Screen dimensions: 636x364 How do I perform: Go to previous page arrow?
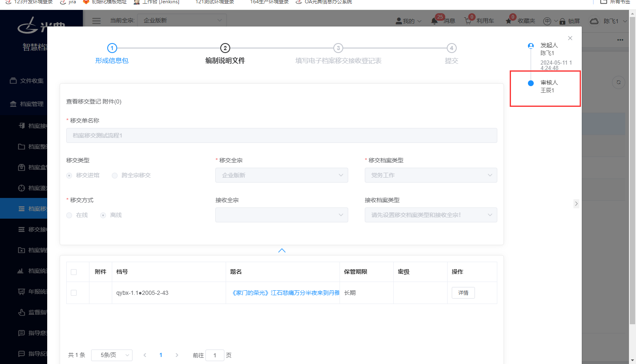[145, 355]
